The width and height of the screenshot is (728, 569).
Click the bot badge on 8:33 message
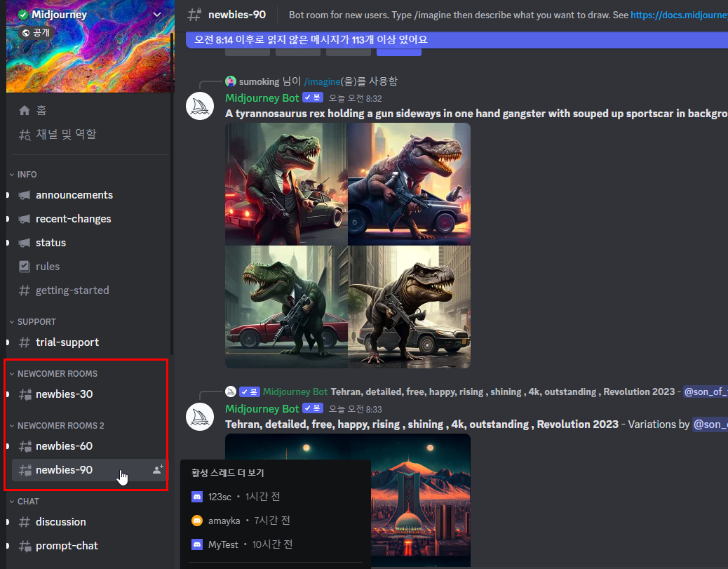tap(313, 408)
